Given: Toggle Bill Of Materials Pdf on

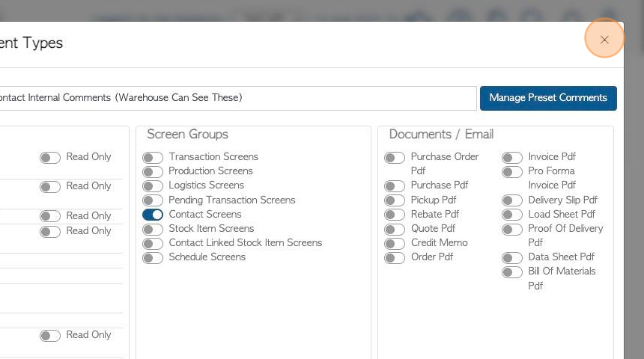Looking at the screenshot, I should (512, 272).
